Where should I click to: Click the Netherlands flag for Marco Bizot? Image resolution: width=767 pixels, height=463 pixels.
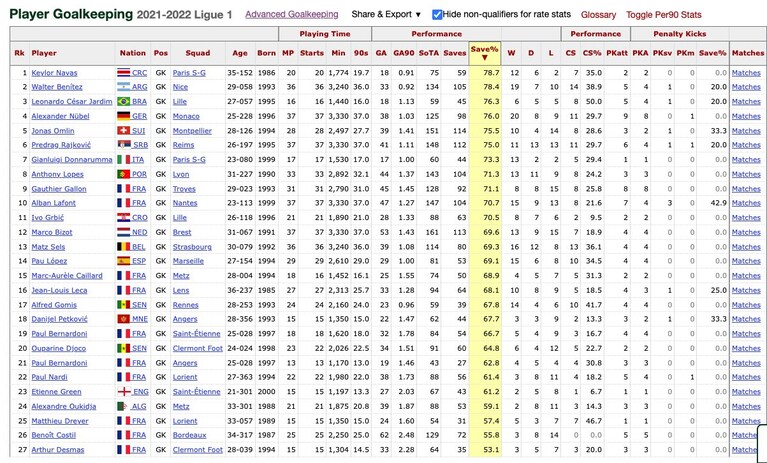[x=123, y=232]
